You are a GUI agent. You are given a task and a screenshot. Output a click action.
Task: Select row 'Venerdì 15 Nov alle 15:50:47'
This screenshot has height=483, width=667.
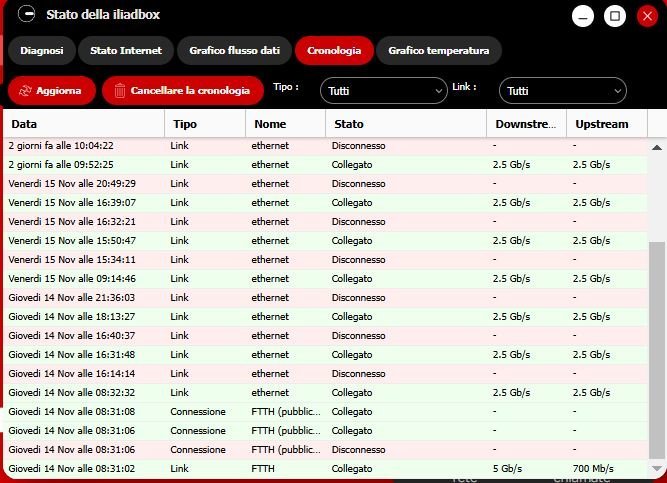tap(325, 240)
